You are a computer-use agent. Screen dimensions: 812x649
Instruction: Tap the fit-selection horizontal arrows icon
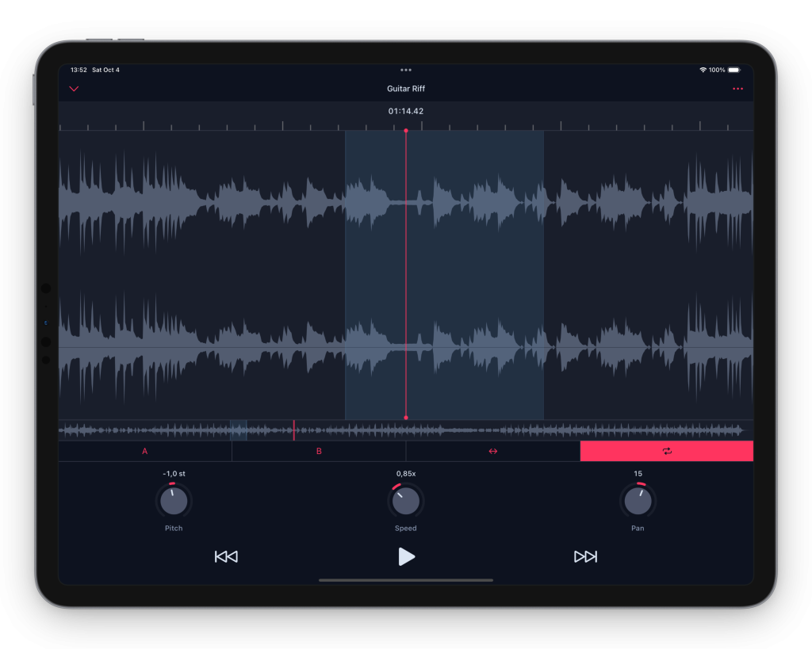point(492,451)
